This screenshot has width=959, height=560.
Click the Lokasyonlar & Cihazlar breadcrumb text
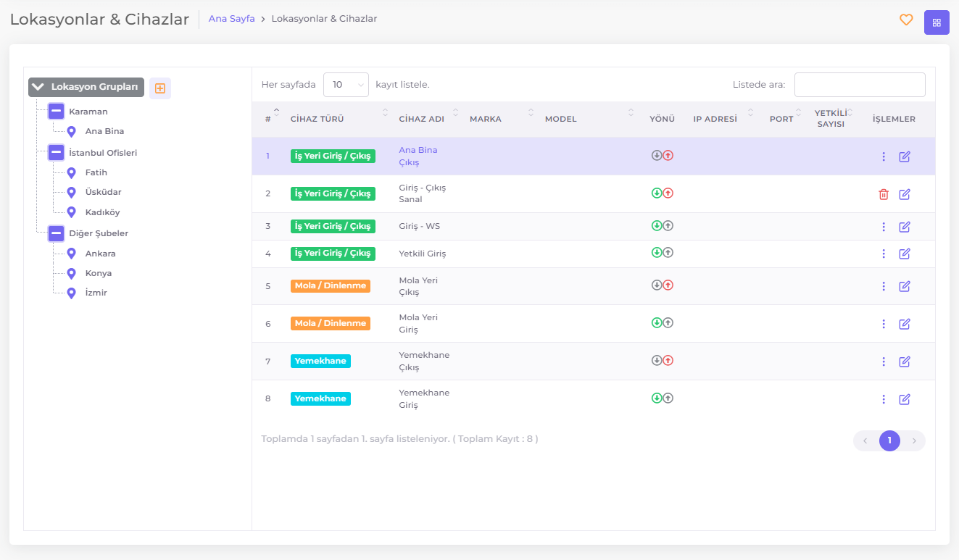pyautogui.click(x=324, y=19)
